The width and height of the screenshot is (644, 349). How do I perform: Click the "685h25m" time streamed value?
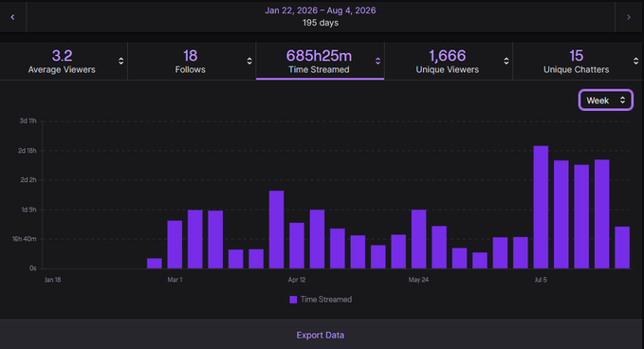(319, 55)
